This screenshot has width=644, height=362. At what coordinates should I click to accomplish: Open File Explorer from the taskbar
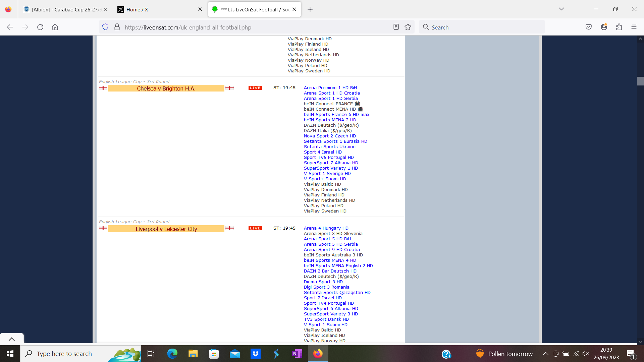193,354
